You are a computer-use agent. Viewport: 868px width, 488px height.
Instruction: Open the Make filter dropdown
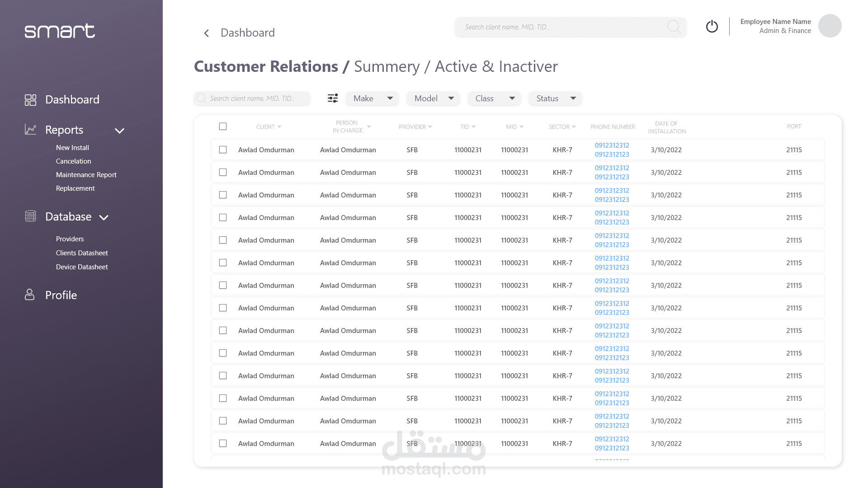pos(372,98)
